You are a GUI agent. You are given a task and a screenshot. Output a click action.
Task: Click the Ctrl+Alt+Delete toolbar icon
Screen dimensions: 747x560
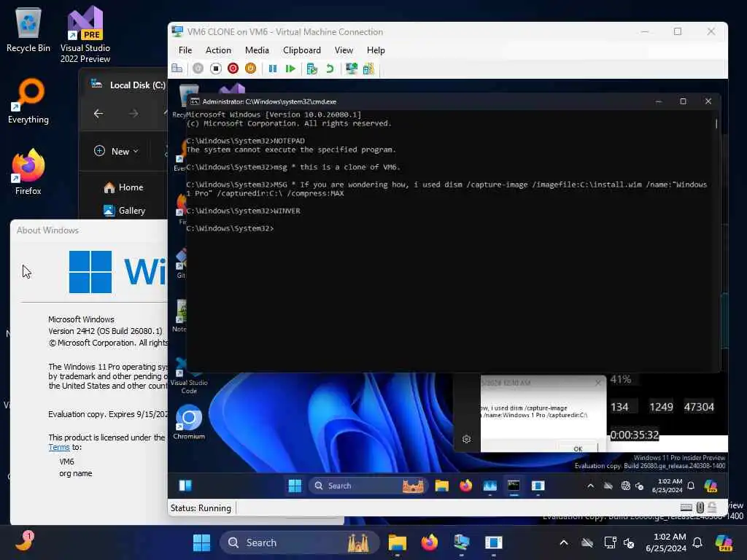177,69
